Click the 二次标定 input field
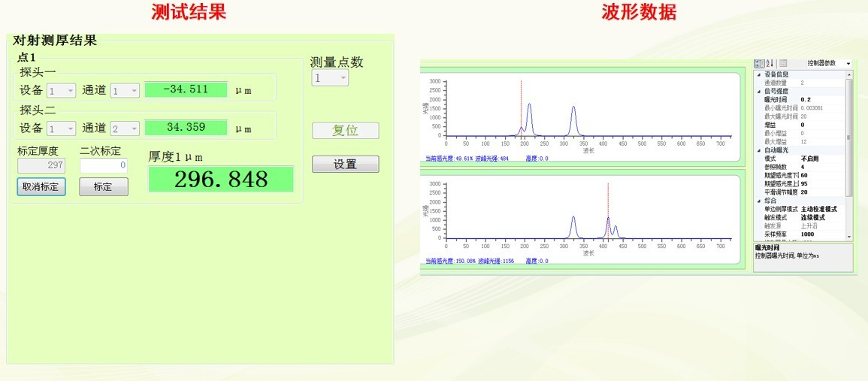 104,165
